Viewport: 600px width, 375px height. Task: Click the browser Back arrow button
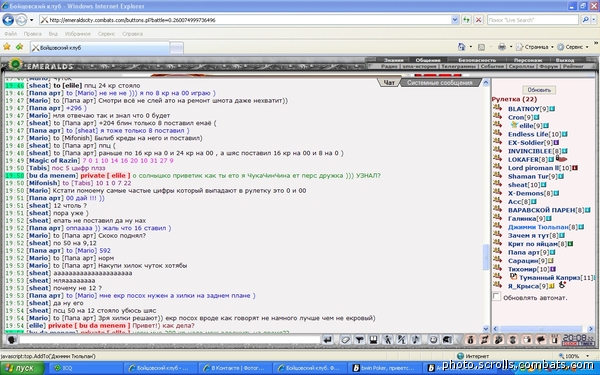[x=8, y=20]
